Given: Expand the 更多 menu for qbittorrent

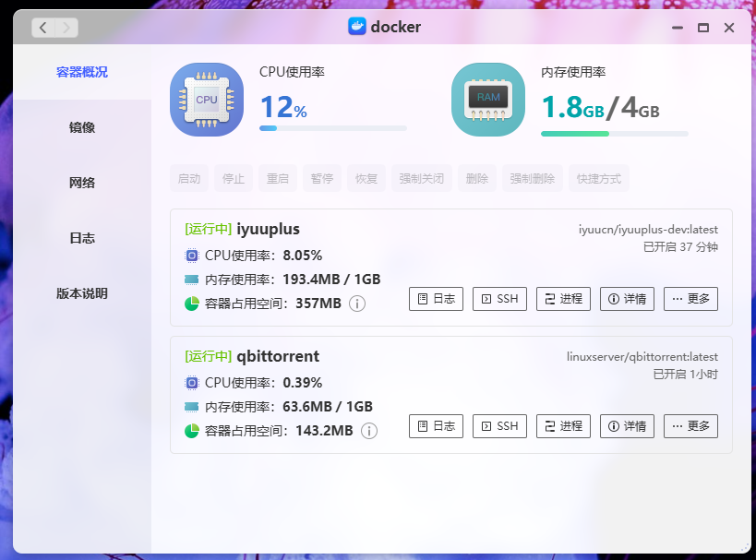Looking at the screenshot, I should [690, 426].
